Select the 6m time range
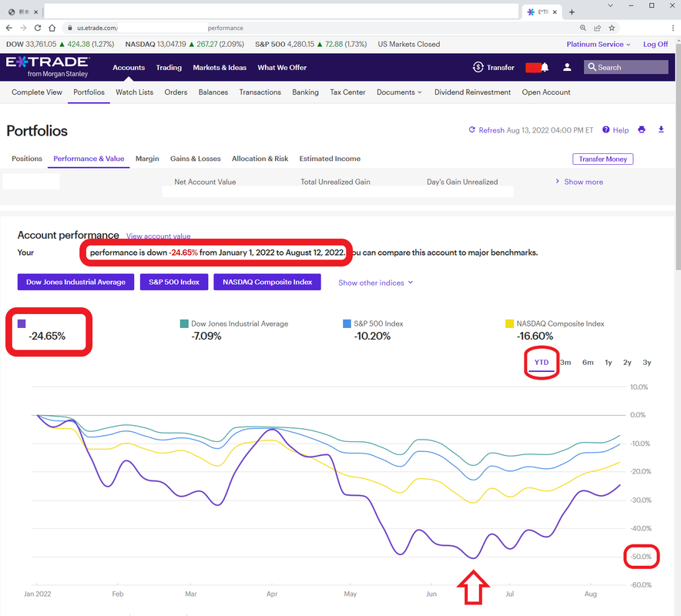This screenshot has height=616, width=681. [x=588, y=362]
